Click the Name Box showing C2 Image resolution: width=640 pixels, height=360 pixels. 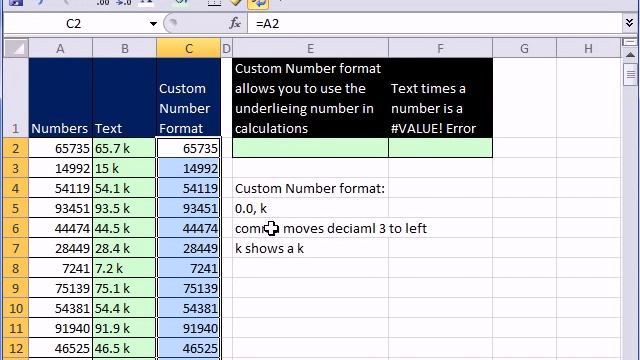pos(73,24)
